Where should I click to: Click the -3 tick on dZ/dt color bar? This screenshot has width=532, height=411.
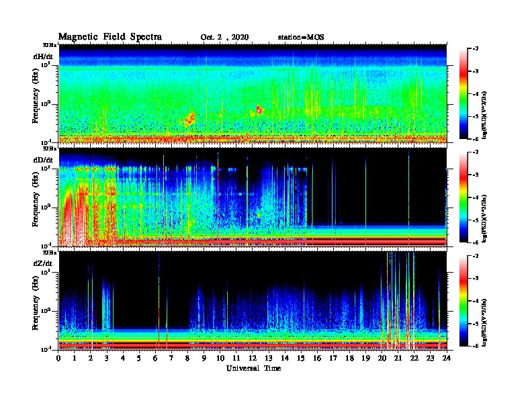pyautogui.click(x=476, y=279)
